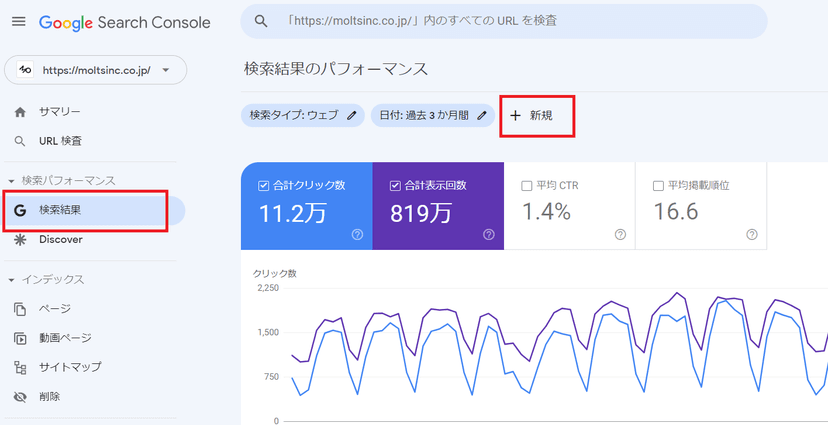The width and height of the screenshot is (828, 425).
Task: Click the 16.6 average position value
Action: tap(676, 212)
